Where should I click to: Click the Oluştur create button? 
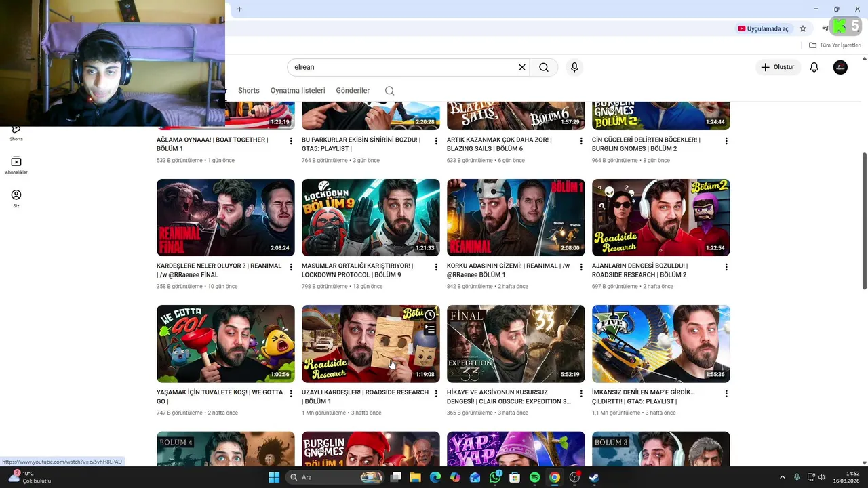click(778, 67)
